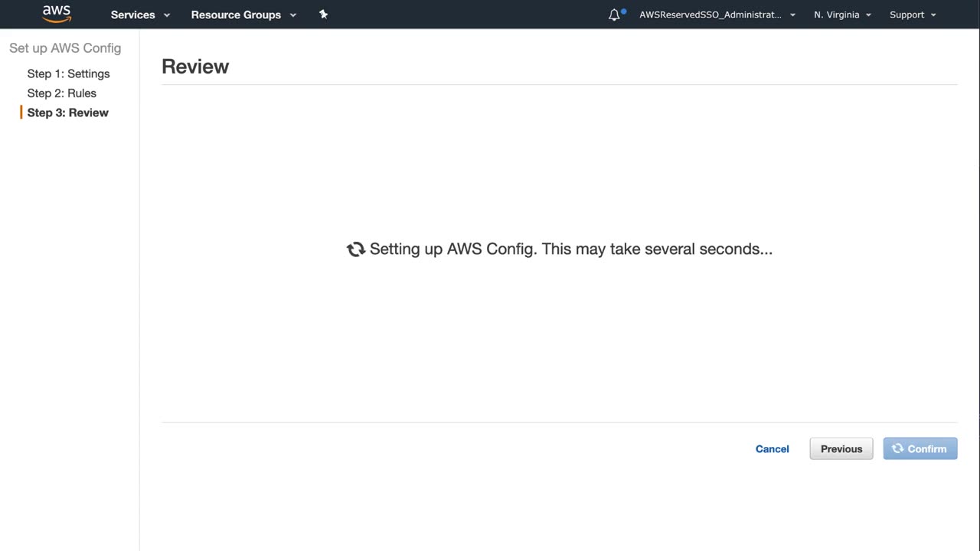Image resolution: width=980 pixels, height=551 pixels.
Task: Click the AWSReservedSSO account name
Action: [710, 15]
